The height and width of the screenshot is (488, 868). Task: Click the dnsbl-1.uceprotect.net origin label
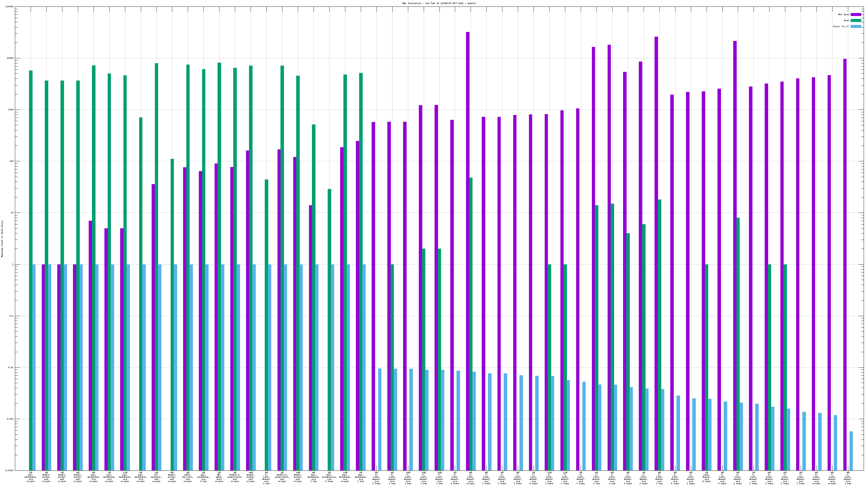(x=235, y=477)
